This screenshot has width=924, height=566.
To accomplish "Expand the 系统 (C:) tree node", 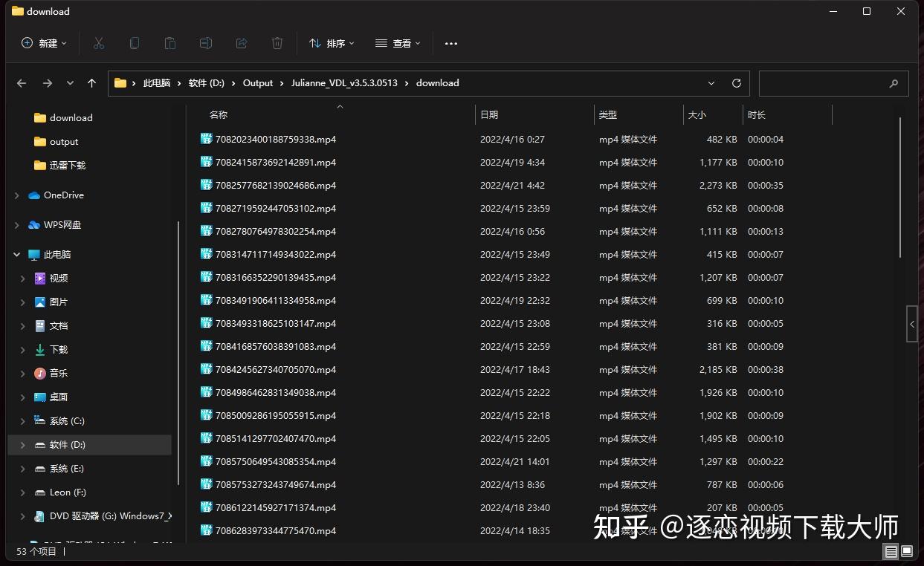I will [x=23, y=421].
